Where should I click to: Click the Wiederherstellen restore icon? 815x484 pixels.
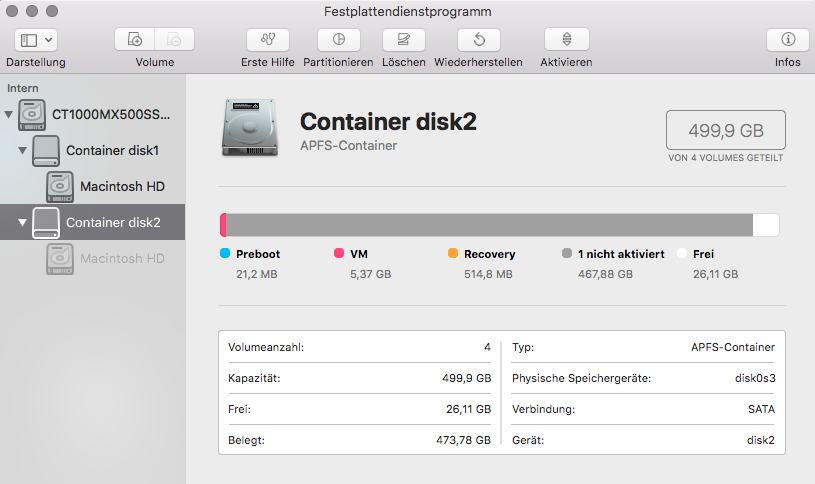tap(479, 40)
